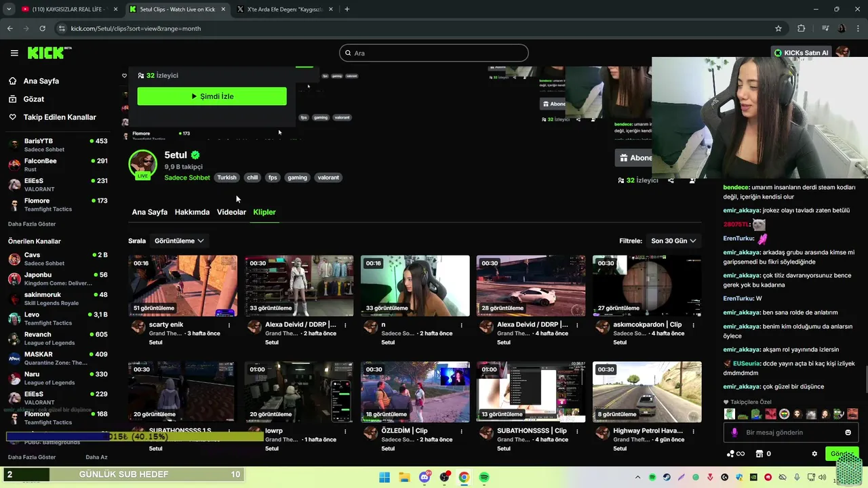
Task: Select the gaming tag under 5etul
Action: tap(297, 178)
